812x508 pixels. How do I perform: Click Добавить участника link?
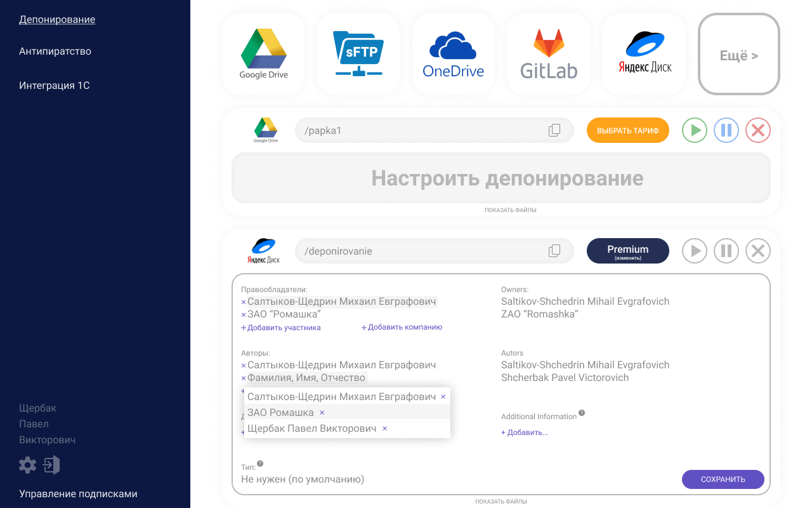click(x=281, y=328)
